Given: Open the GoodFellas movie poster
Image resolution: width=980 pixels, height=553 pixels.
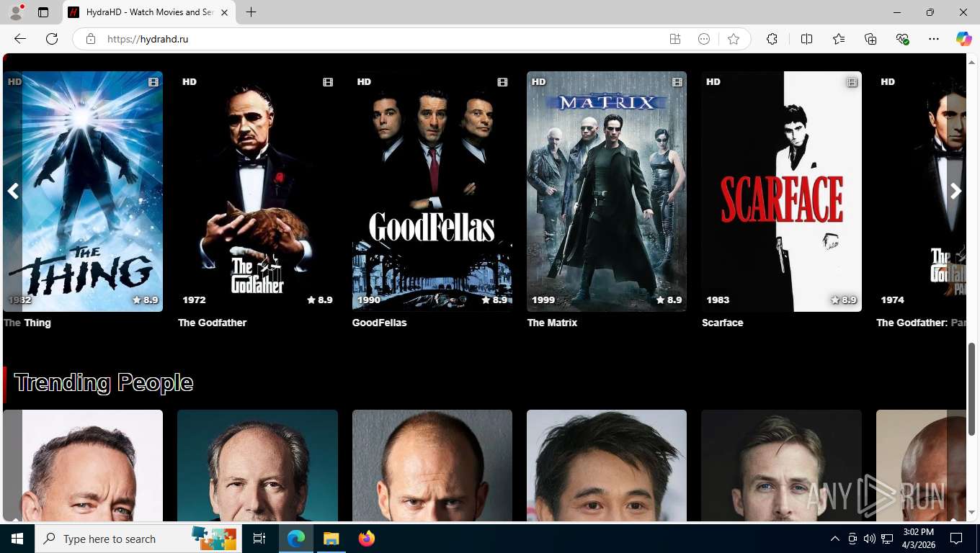Looking at the screenshot, I should click(x=432, y=192).
